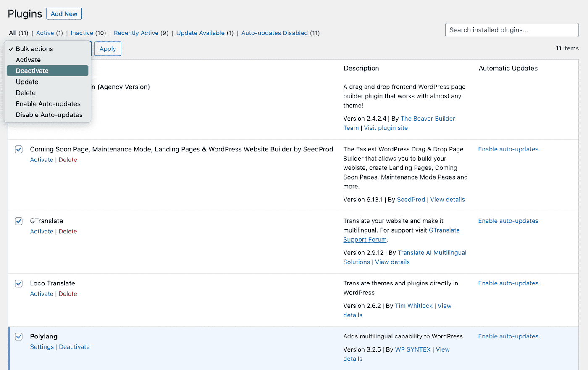Select Update from the bulk actions list

coord(27,82)
